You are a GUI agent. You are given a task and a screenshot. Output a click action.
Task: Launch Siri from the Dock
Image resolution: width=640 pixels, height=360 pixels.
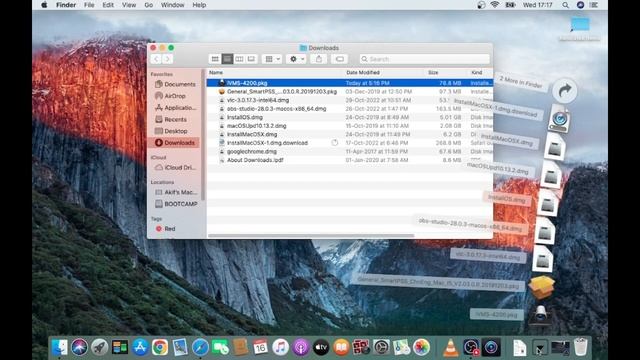click(80, 347)
